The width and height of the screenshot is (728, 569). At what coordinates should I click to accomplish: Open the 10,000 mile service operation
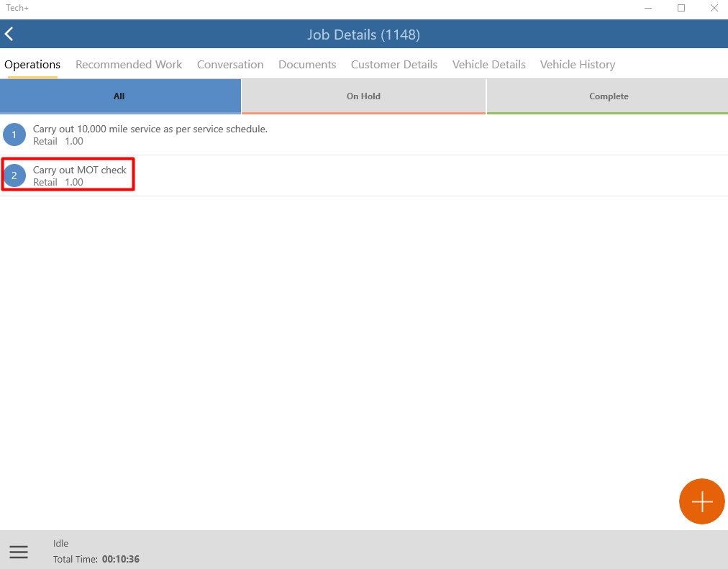364,135
